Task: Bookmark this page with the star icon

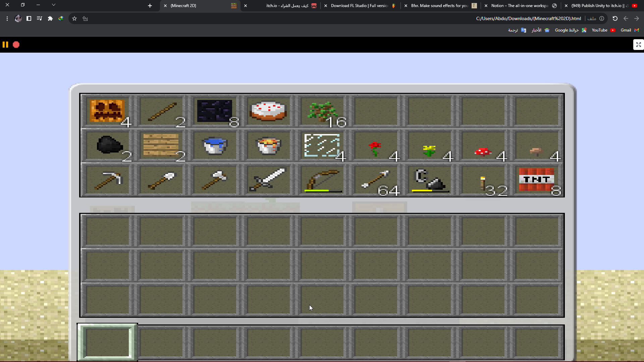Action: (x=74, y=19)
